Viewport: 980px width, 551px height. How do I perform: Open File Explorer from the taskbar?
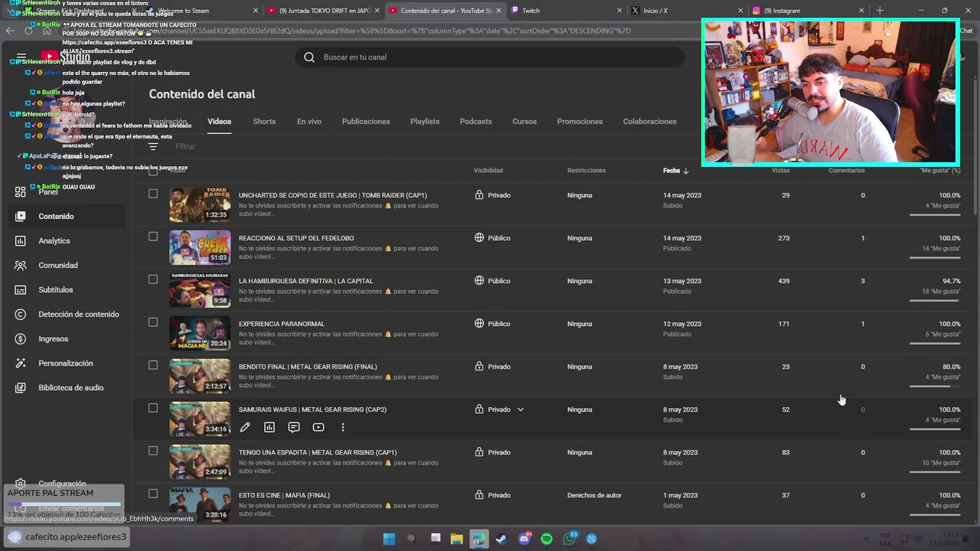point(456,539)
